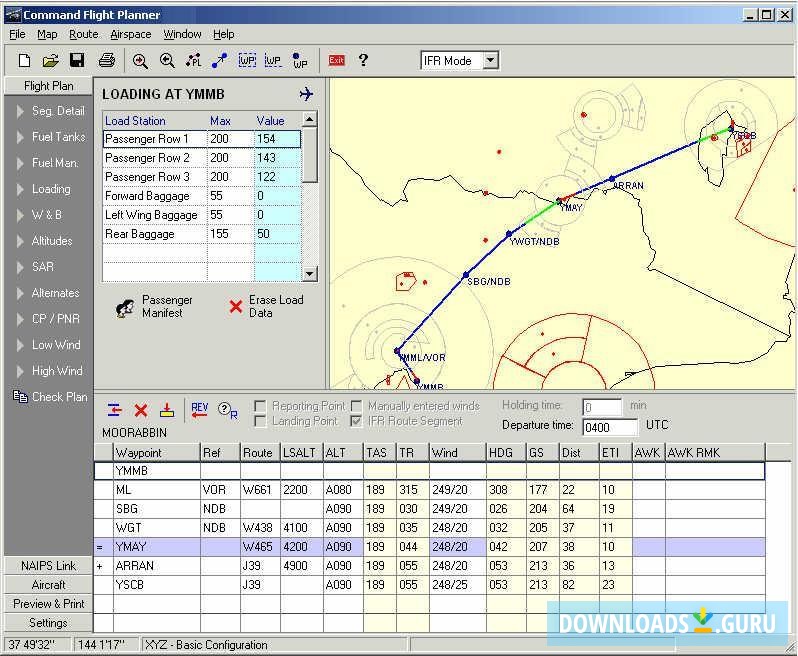798x656 pixels.
Task: Click the Departure time field
Action: pyautogui.click(x=610, y=427)
